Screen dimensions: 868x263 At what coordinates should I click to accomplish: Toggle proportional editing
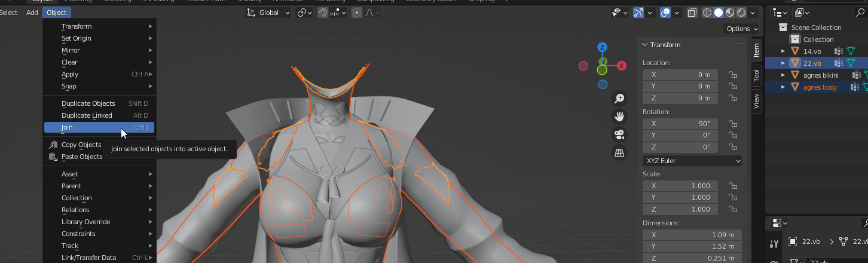coord(357,13)
